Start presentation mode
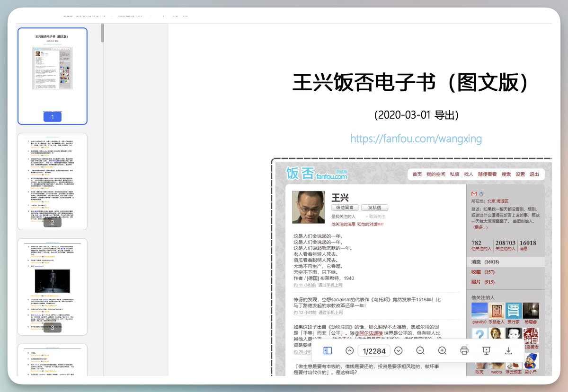 486,350
